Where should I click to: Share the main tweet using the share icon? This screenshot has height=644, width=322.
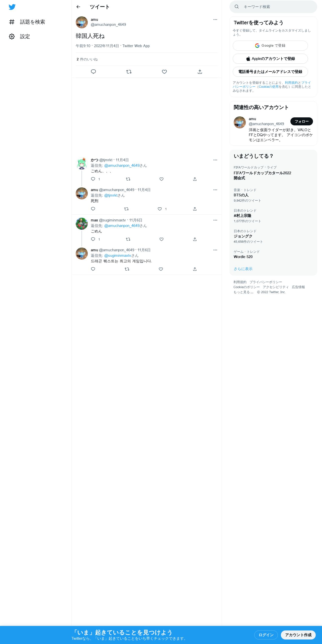coord(200,72)
